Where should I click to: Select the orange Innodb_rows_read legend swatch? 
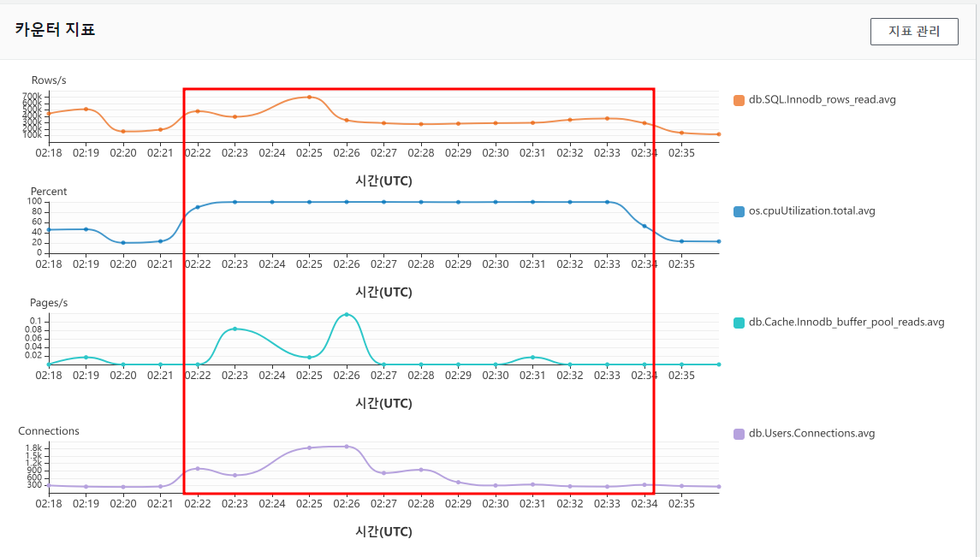(739, 100)
